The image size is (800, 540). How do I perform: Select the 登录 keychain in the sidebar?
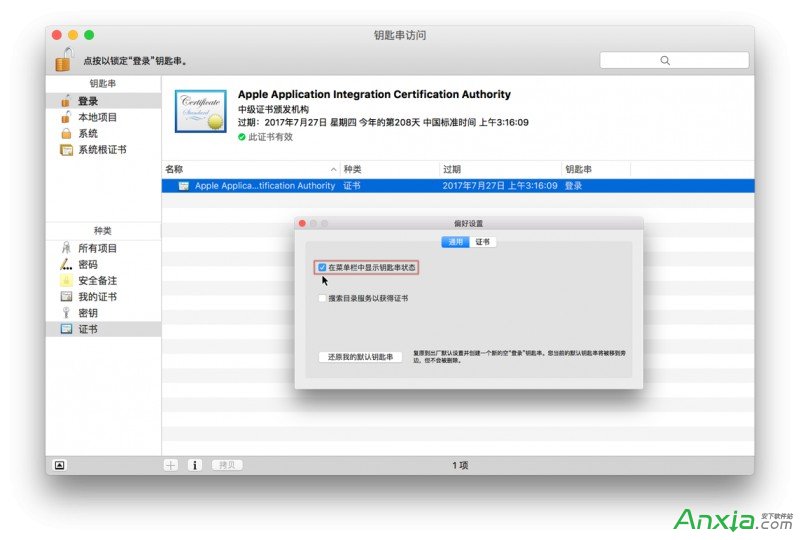click(88, 101)
